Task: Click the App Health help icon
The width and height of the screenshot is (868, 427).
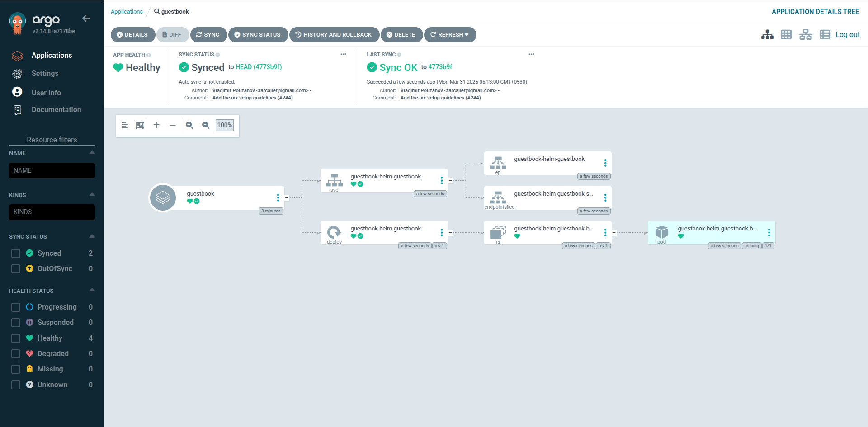Action: tap(149, 55)
